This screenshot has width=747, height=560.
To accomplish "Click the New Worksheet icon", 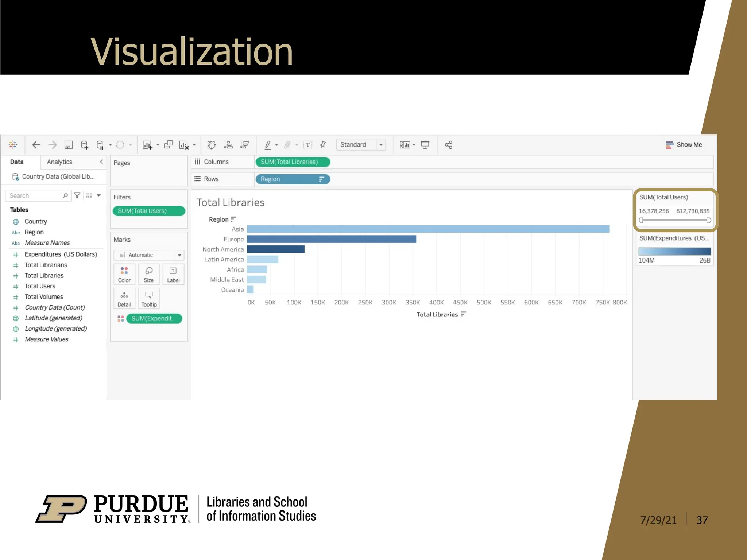I will tap(147, 145).
